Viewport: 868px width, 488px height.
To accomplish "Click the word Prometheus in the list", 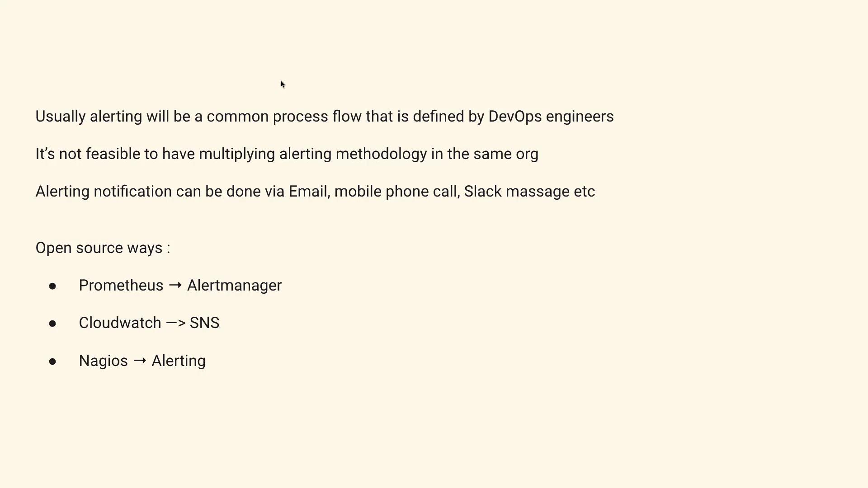I will point(121,286).
